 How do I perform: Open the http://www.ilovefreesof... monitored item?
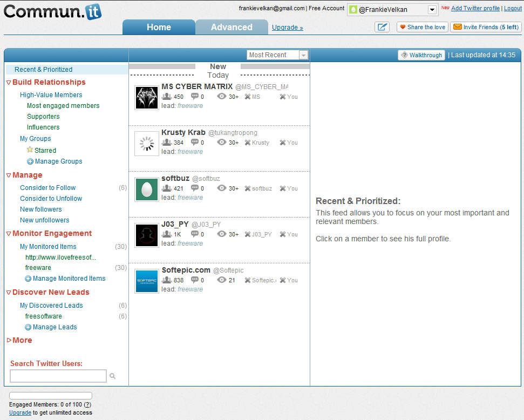[60, 258]
